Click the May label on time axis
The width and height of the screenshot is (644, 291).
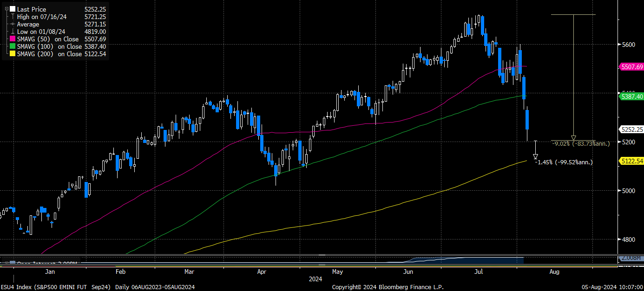[338, 272]
